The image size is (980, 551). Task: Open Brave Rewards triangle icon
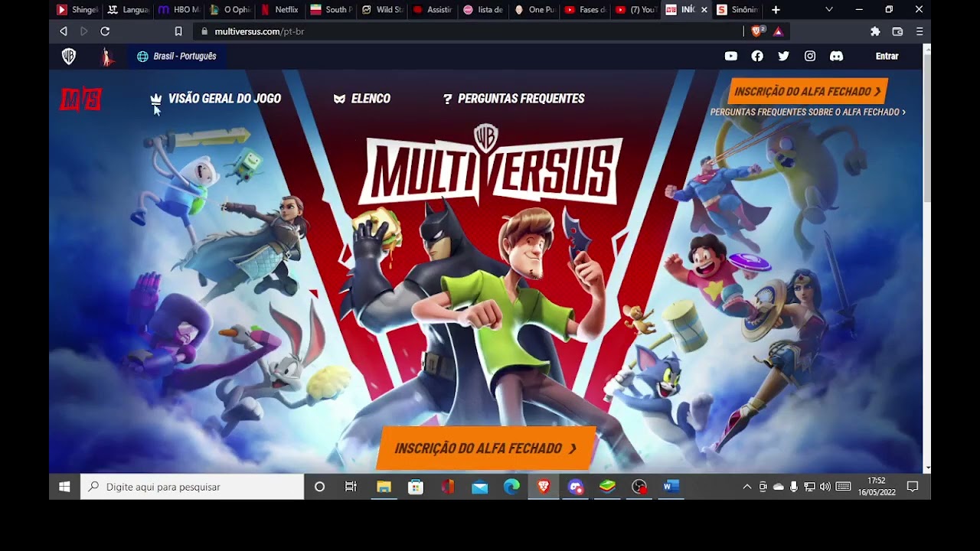coord(778,31)
